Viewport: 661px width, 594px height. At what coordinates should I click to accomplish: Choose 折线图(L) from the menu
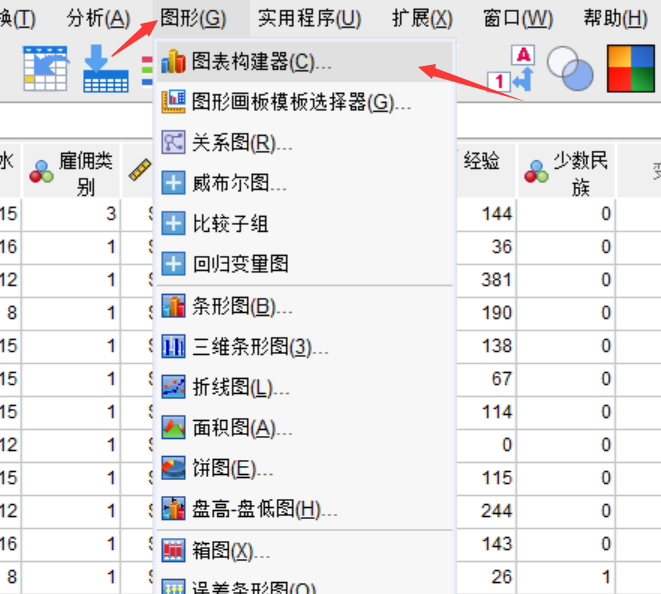pyautogui.click(x=305, y=387)
